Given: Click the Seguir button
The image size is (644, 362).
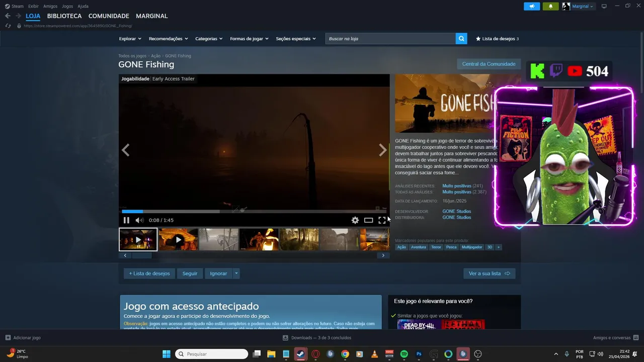Looking at the screenshot, I should coord(190,274).
